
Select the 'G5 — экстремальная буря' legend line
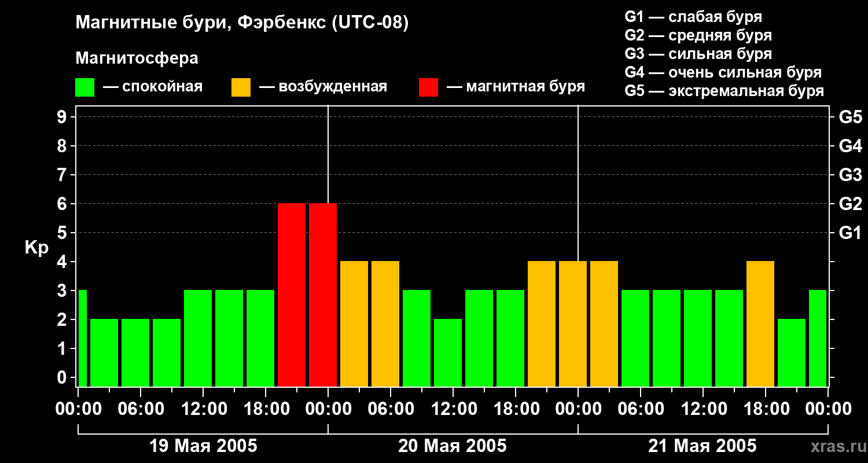[x=724, y=91]
